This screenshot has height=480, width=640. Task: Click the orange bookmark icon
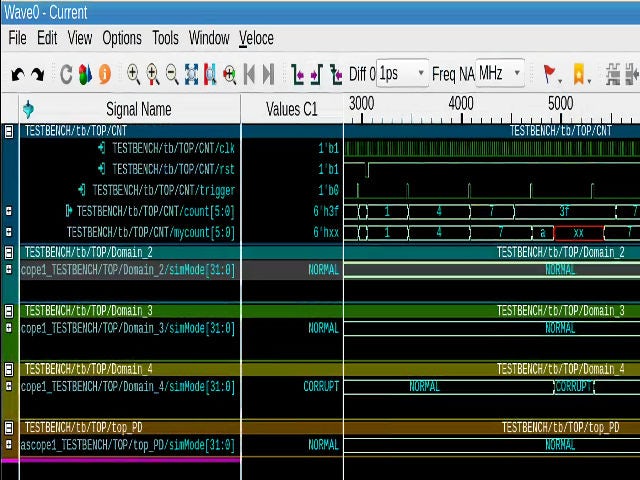(578, 74)
